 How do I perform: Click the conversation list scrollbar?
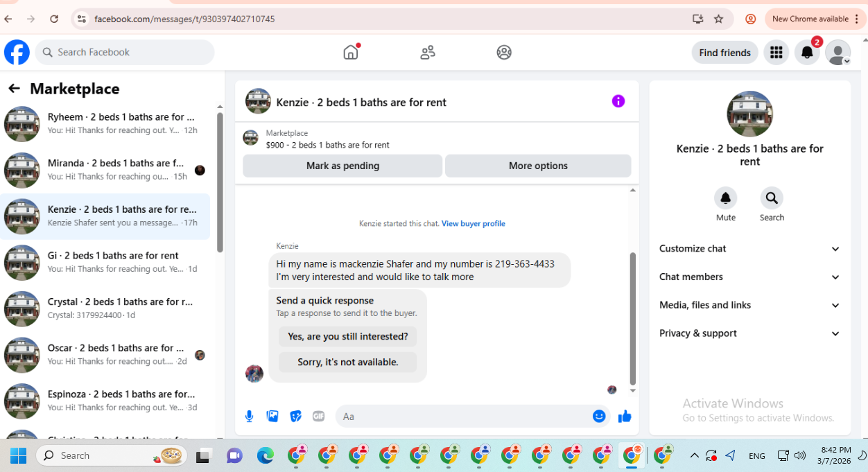[x=220, y=182]
